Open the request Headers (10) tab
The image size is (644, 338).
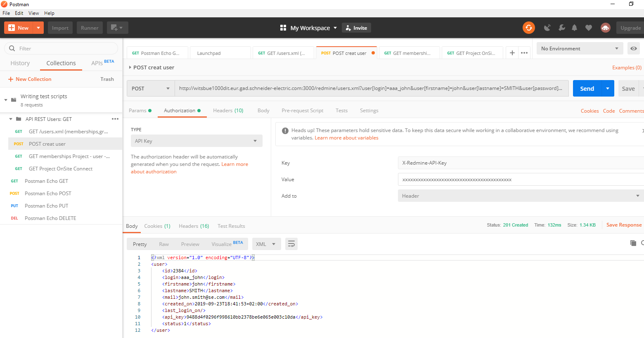228,111
